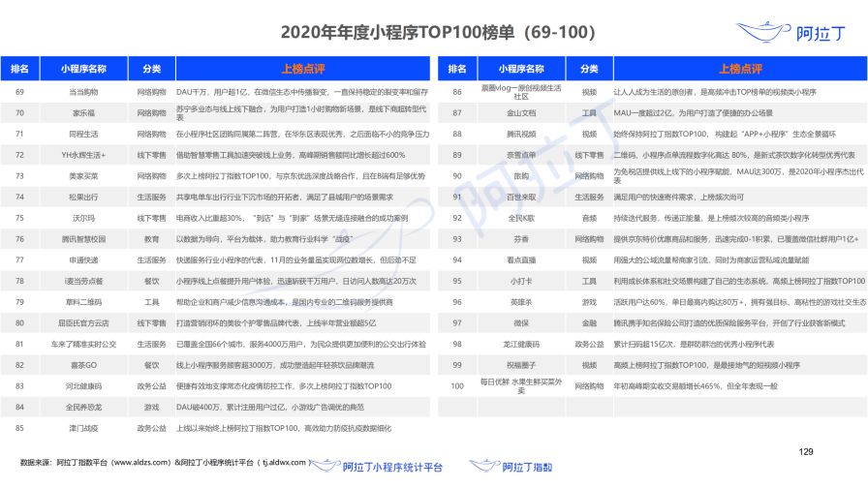Click the name cell 喜茶GO

click(83, 365)
